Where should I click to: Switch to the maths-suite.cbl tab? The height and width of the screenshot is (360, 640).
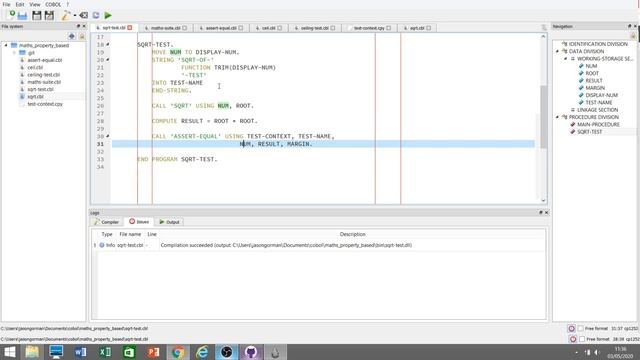(165, 28)
